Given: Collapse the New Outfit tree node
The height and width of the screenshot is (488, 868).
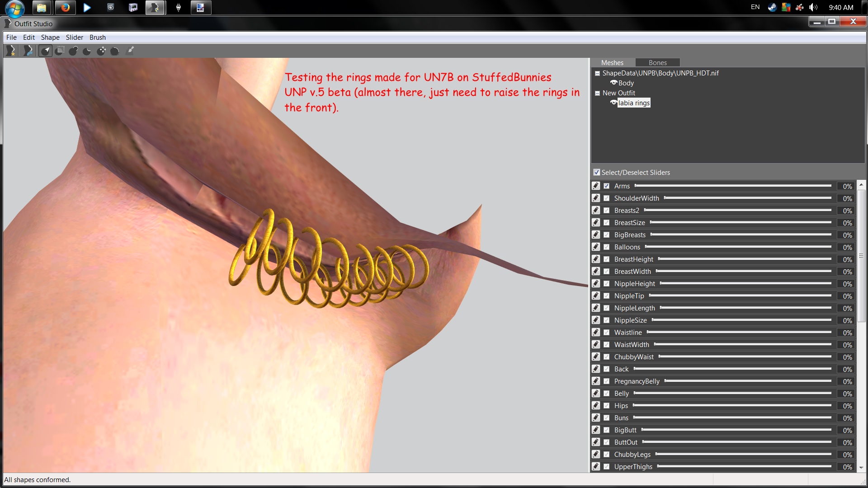Looking at the screenshot, I should click(597, 93).
